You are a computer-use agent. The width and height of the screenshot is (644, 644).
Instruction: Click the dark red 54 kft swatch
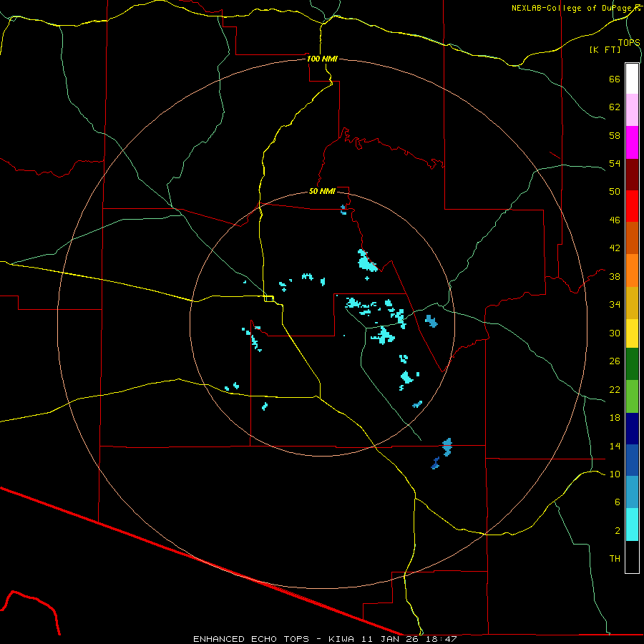coord(632,174)
